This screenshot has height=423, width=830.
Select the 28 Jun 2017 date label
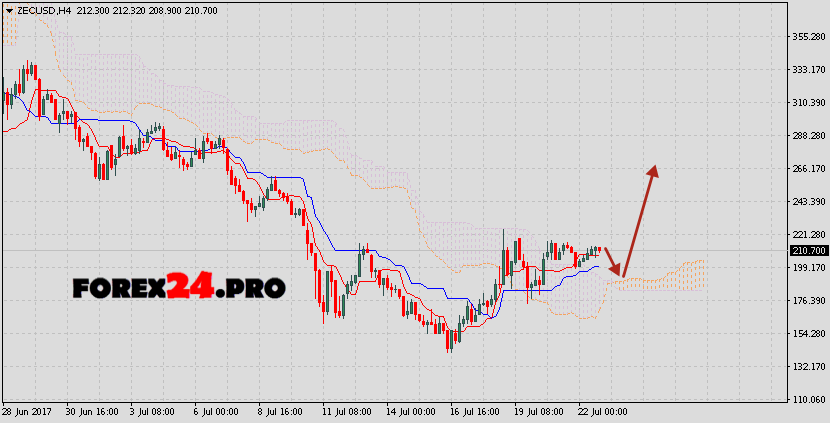click(28, 411)
